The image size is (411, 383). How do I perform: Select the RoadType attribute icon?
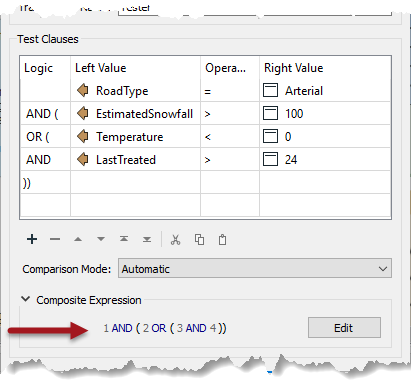point(83,90)
